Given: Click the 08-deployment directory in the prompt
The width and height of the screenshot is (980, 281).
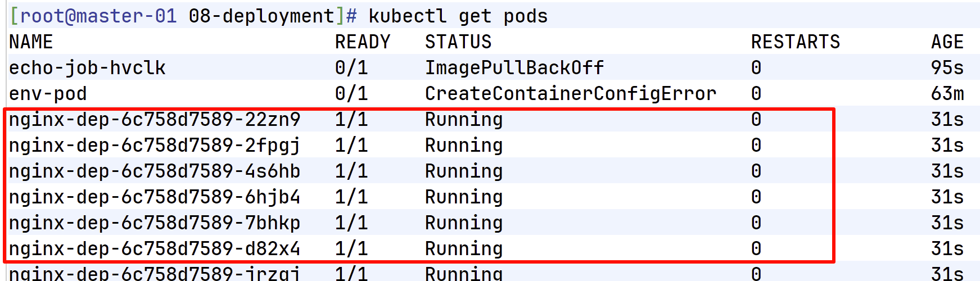Looking at the screenshot, I should click(261, 16).
